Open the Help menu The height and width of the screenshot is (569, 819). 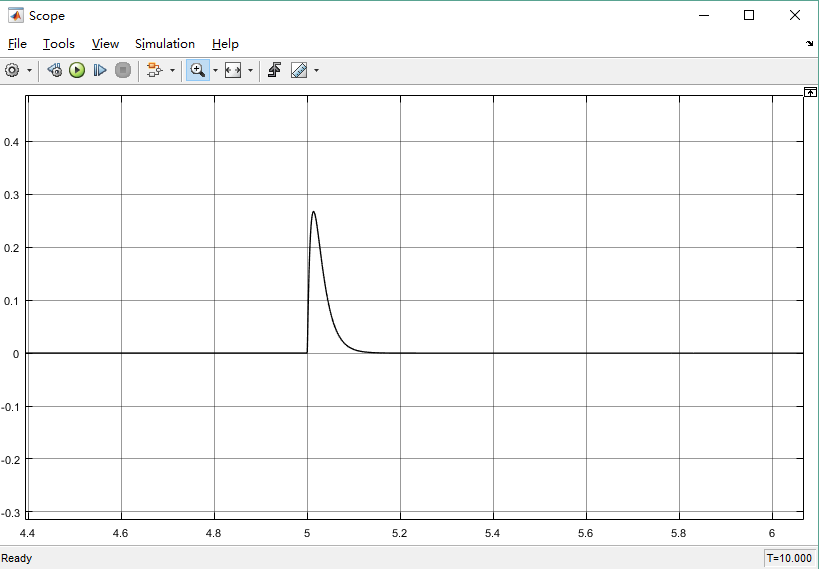tap(225, 44)
